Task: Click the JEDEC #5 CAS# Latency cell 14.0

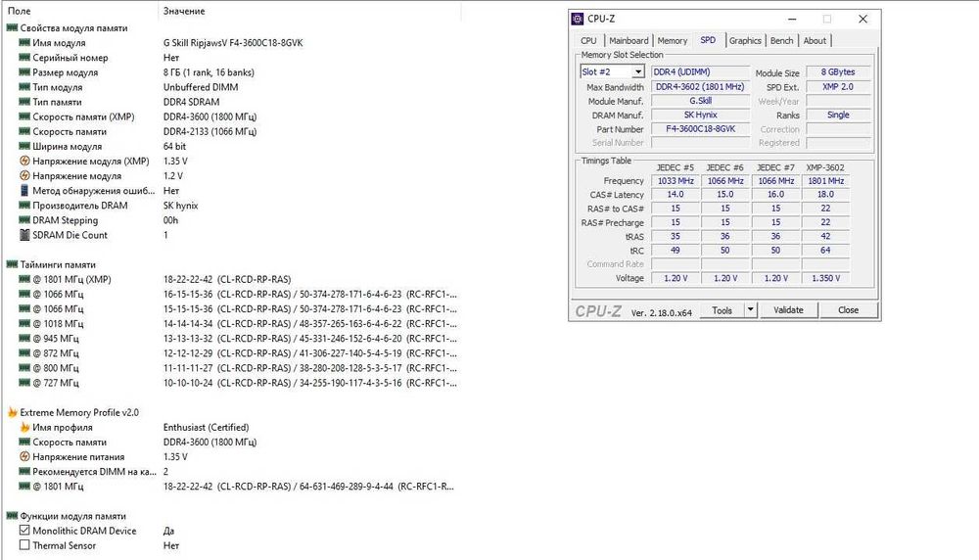Action: 676,194
